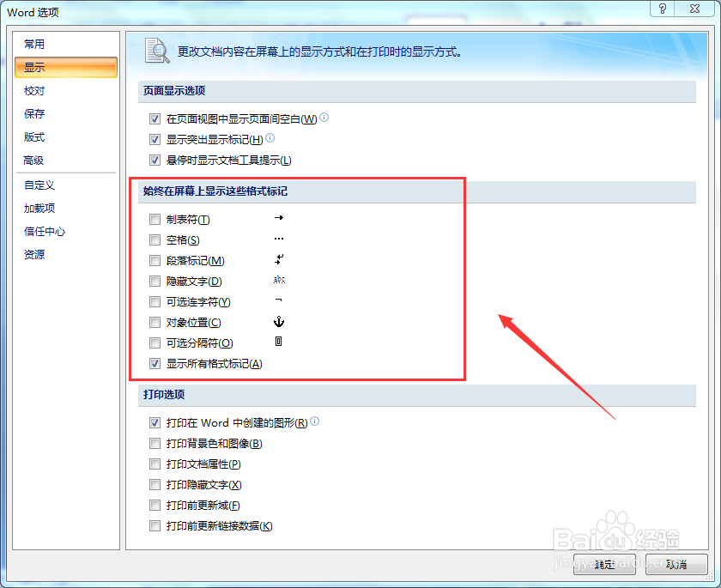The image size is (721, 588).
Task: Click the 打印选项 section heading
Action: [164, 395]
